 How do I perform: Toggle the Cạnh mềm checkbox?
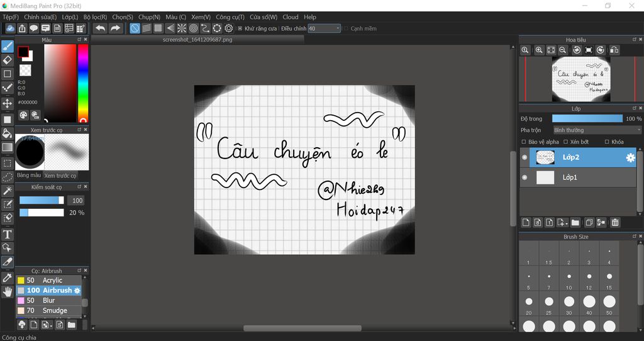(x=346, y=28)
